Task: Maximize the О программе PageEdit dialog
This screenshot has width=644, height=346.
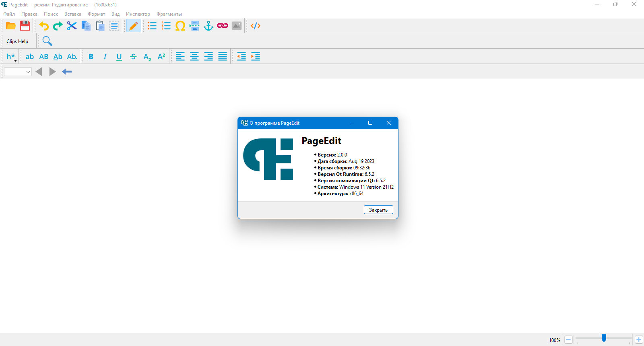Action: point(370,123)
